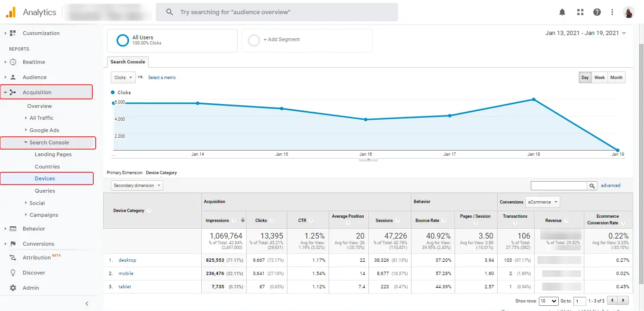Click the table search magnifier icon
The width and height of the screenshot is (644, 311).
pos(592,185)
